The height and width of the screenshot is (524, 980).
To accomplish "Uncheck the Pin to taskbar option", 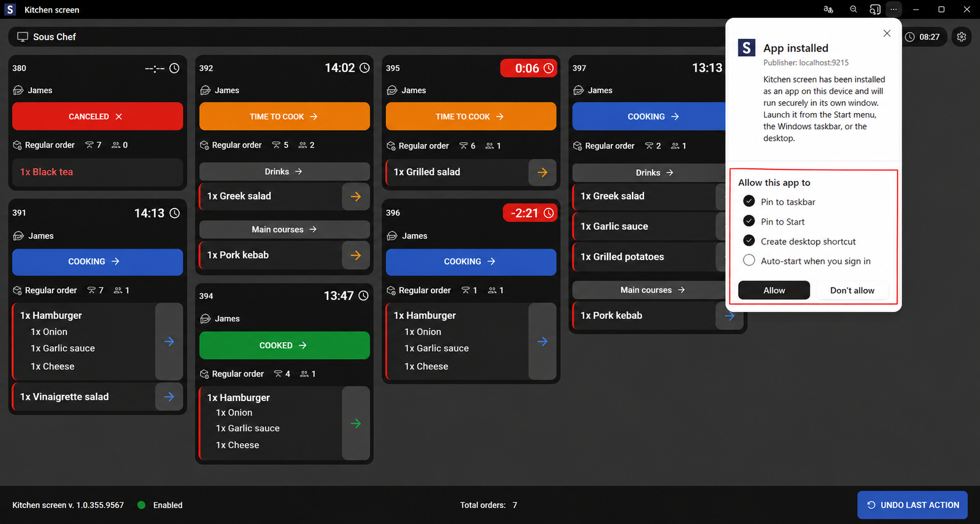I will point(749,201).
